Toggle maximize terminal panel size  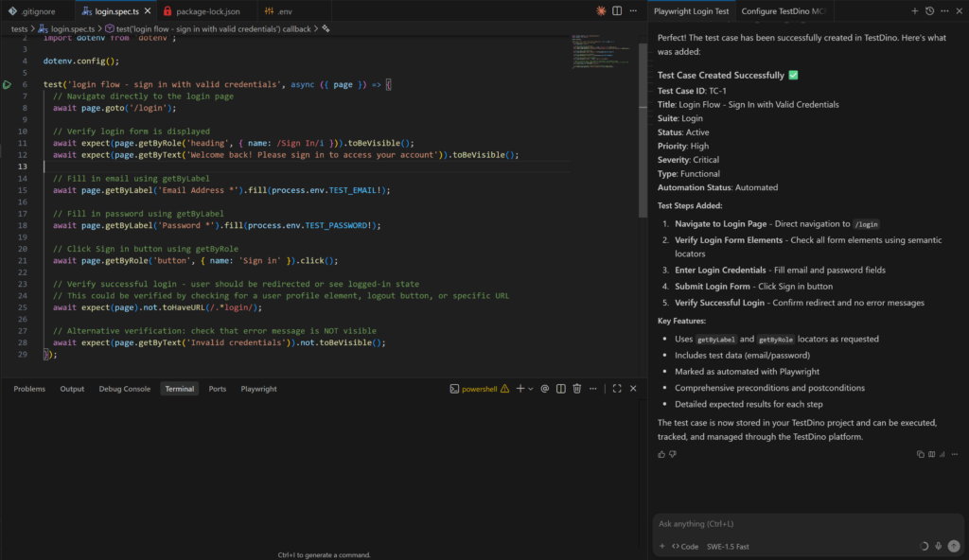pos(617,389)
